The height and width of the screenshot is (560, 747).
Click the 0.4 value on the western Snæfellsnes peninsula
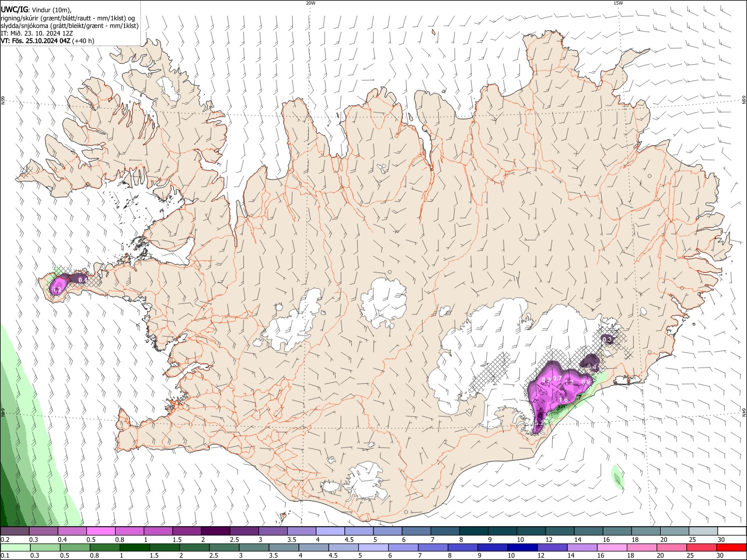pos(82,280)
